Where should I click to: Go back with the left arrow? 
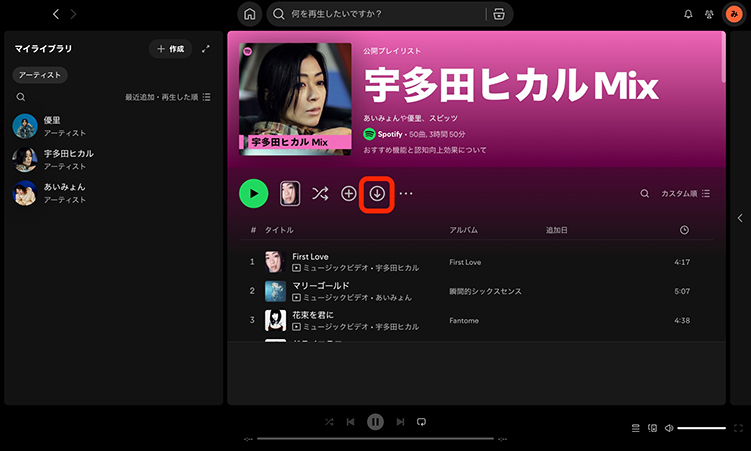click(56, 14)
